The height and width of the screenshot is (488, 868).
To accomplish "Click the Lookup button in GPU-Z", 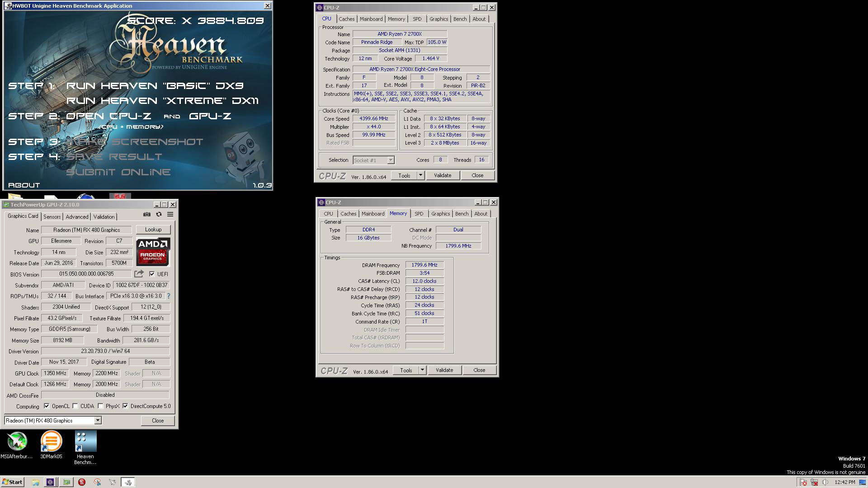I will click(153, 230).
